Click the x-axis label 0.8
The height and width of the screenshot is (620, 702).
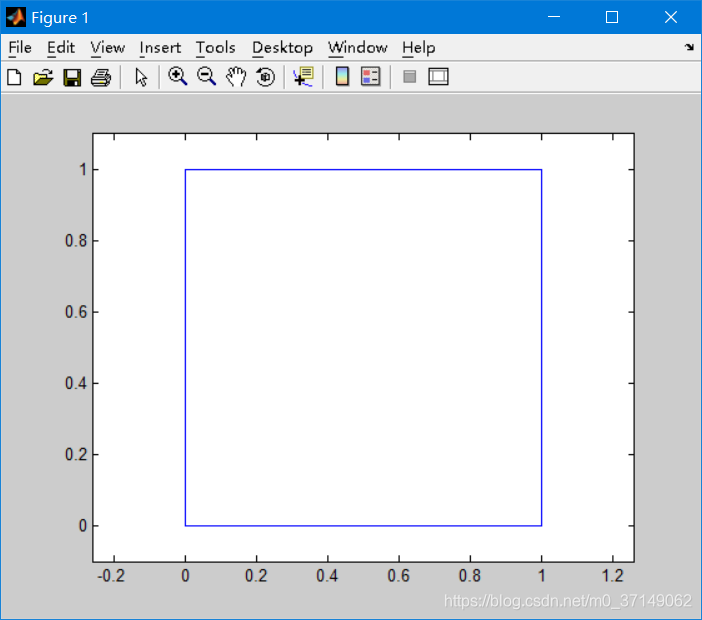470,576
